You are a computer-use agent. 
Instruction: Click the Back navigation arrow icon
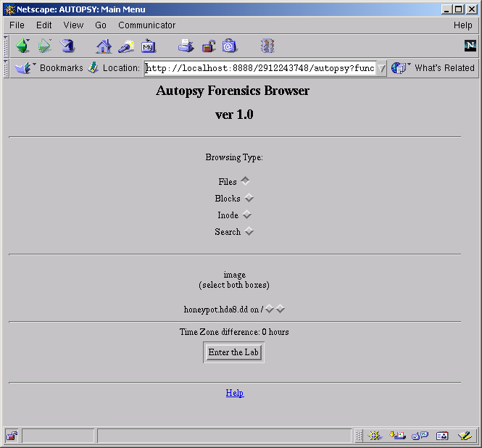(22, 46)
